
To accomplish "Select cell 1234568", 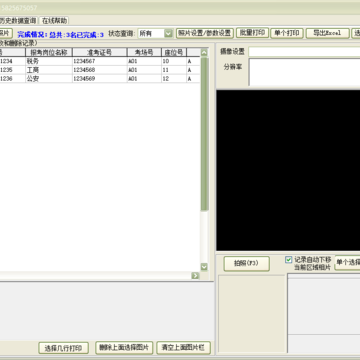I will pos(100,70).
